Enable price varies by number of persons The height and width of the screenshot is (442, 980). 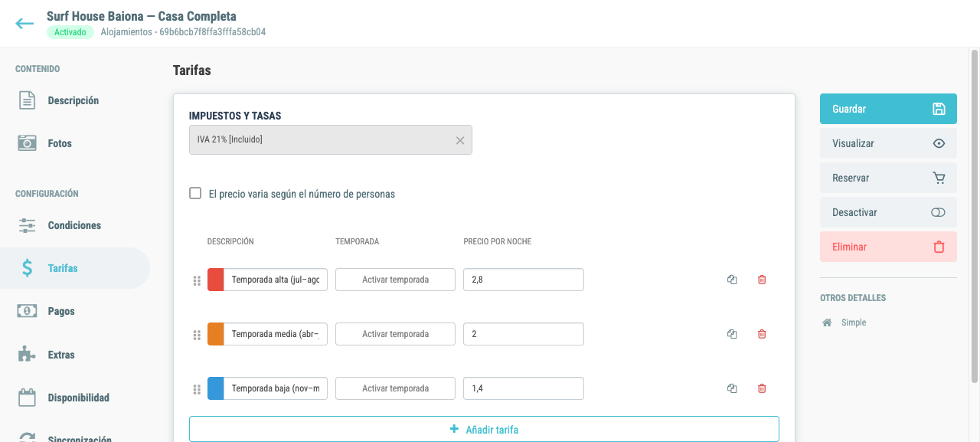195,194
